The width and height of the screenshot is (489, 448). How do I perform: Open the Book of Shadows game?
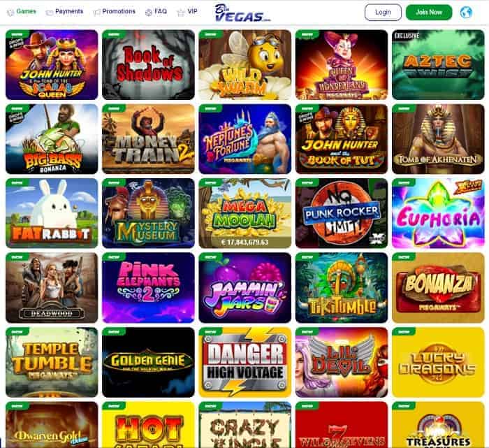[148, 65]
